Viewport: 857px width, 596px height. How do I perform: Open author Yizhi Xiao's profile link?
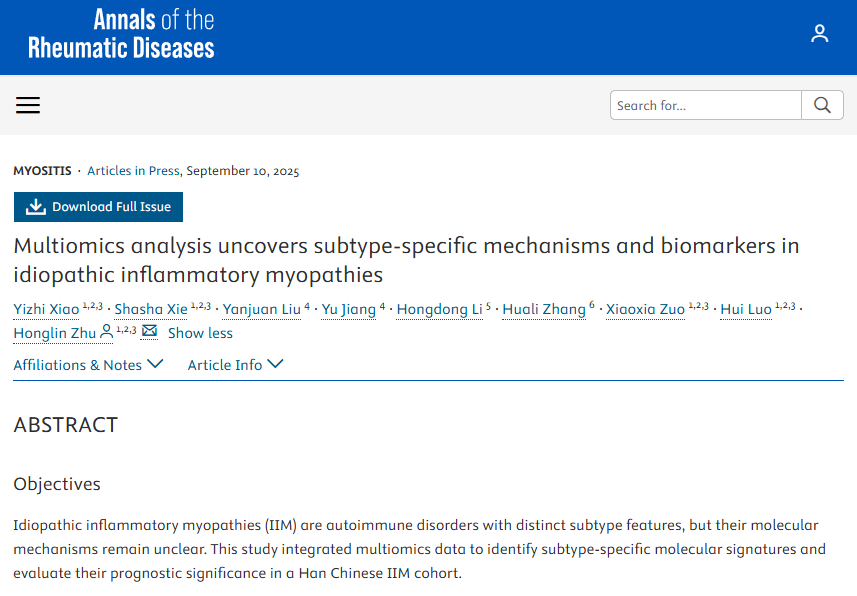(x=47, y=309)
